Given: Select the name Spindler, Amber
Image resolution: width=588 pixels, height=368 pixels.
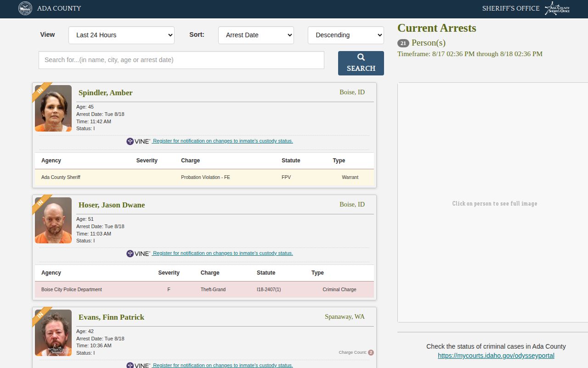Looking at the screenshot, I should click(106, 93).
